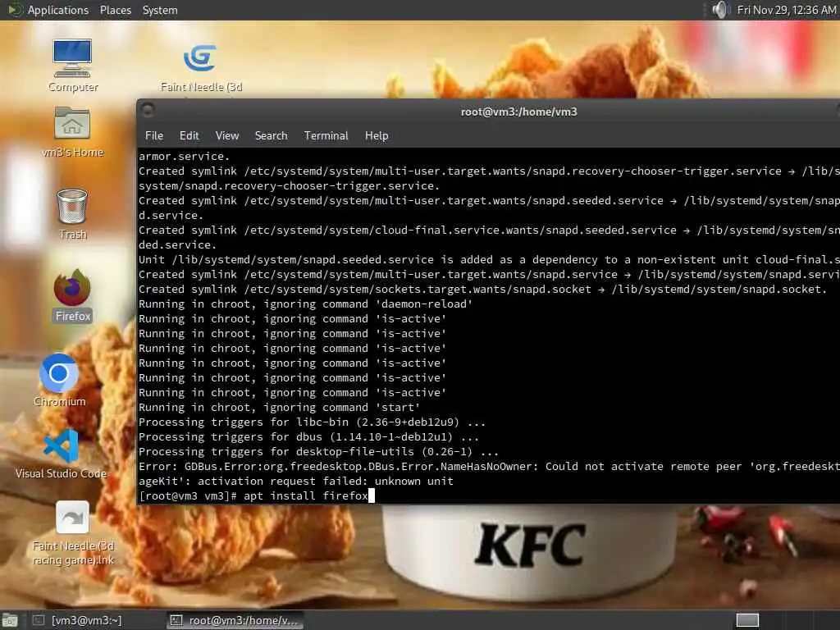
Task: Click the snapd.socket symlink line
Action: pyautogui.click(x=482, y=290)
